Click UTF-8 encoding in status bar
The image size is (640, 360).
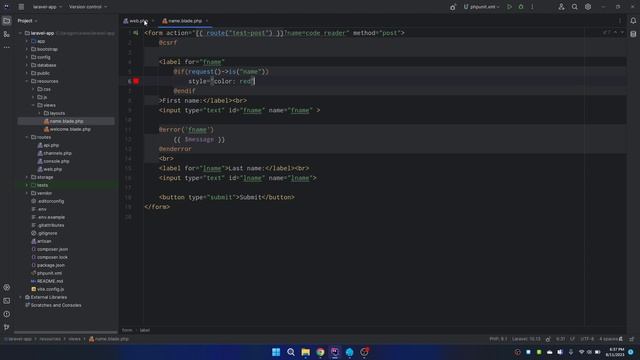click(587, 339)
